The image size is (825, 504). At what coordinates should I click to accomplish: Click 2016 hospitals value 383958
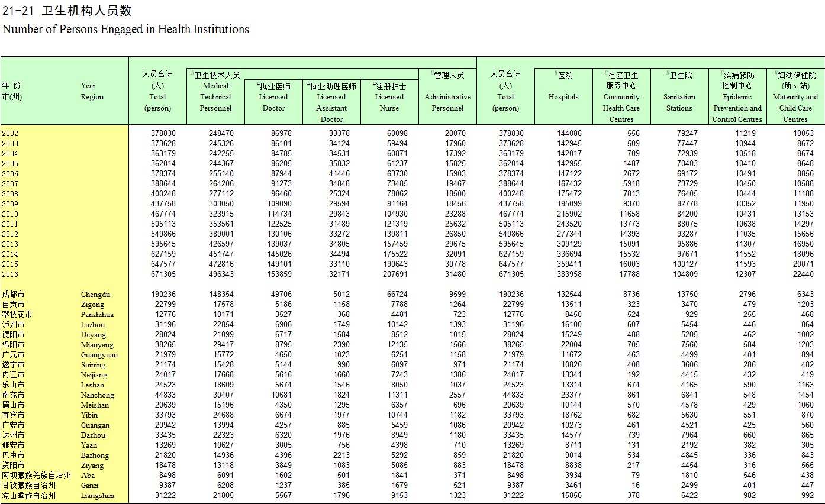[569, 274]
